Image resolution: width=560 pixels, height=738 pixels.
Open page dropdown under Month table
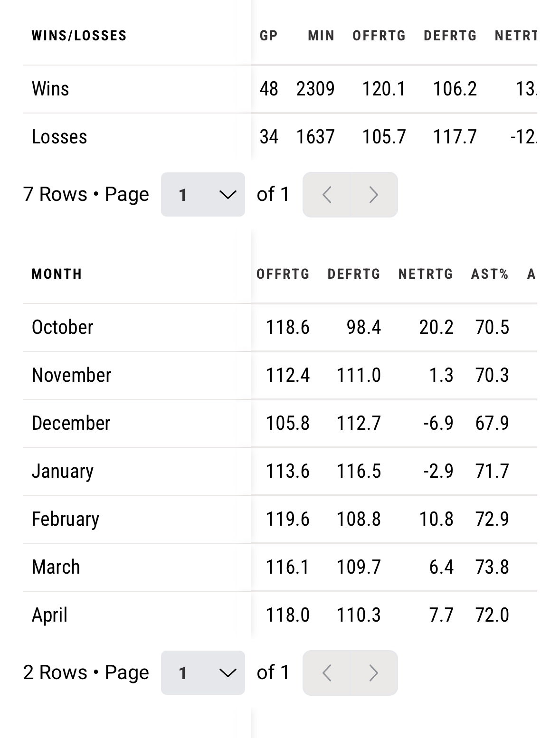coord(203,673)
